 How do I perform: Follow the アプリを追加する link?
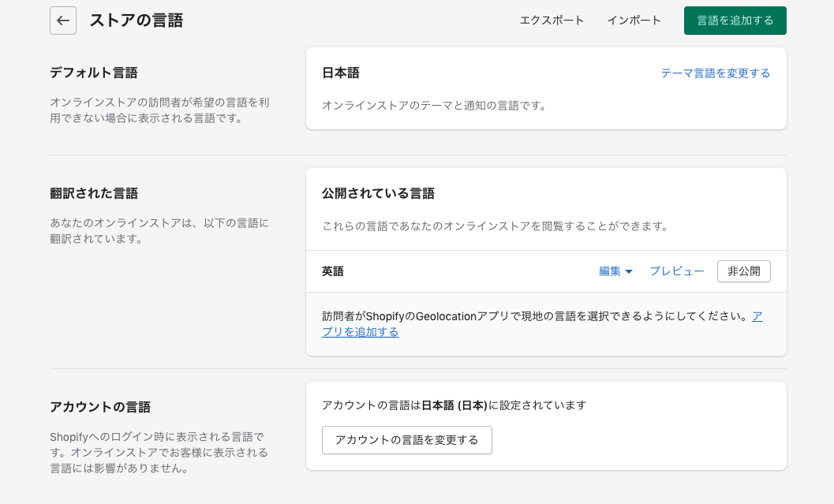point(360,332)
